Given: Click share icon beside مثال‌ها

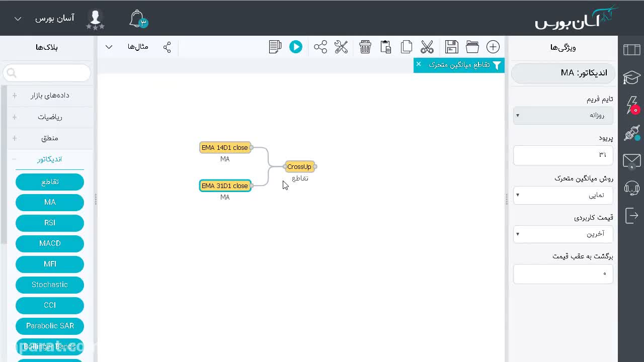Looking at the screenshot, I should (x=167, y=47).
